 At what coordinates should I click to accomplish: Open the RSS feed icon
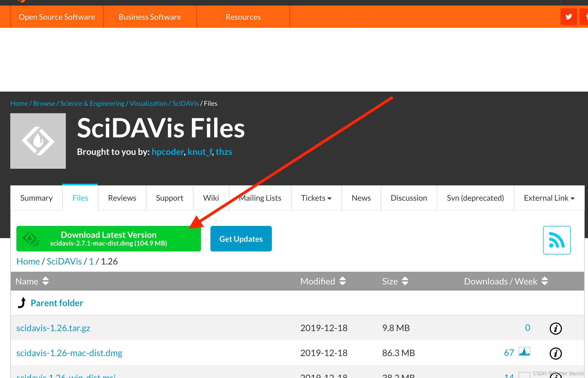(557, 240)
